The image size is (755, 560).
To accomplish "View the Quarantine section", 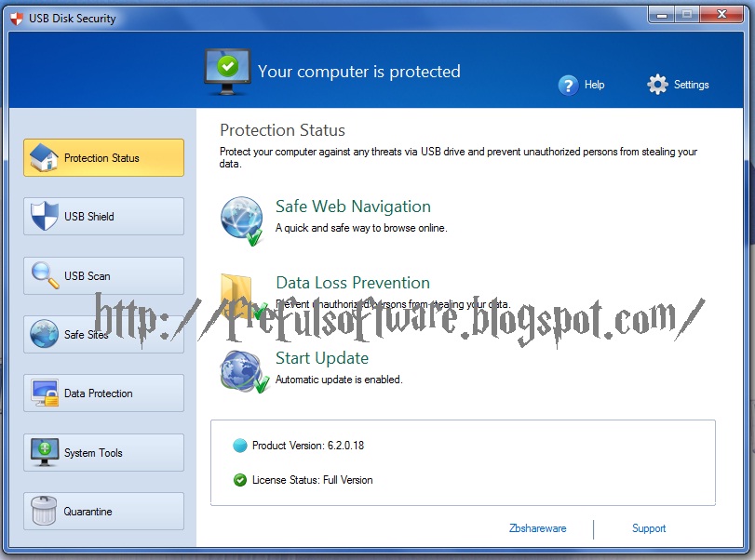I will click(103, 511).
